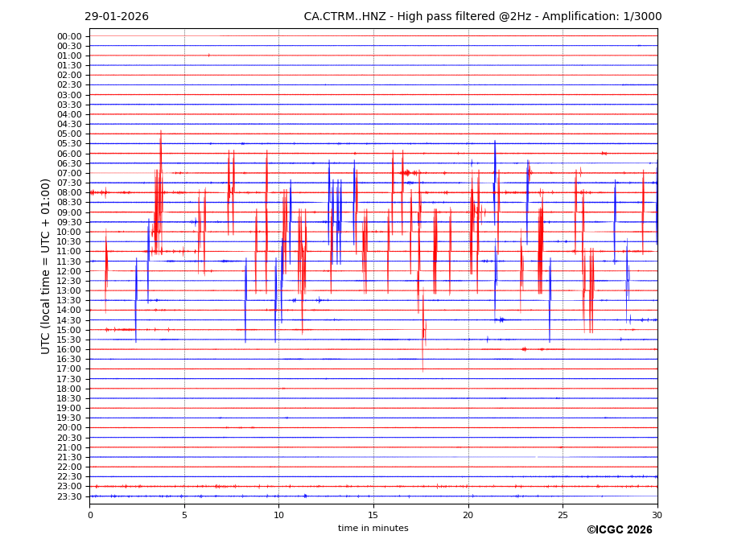Select the ©ICGC 2026 copyright text
The image size is (746, 560).
pyautogui.click(x=619, y=529)
